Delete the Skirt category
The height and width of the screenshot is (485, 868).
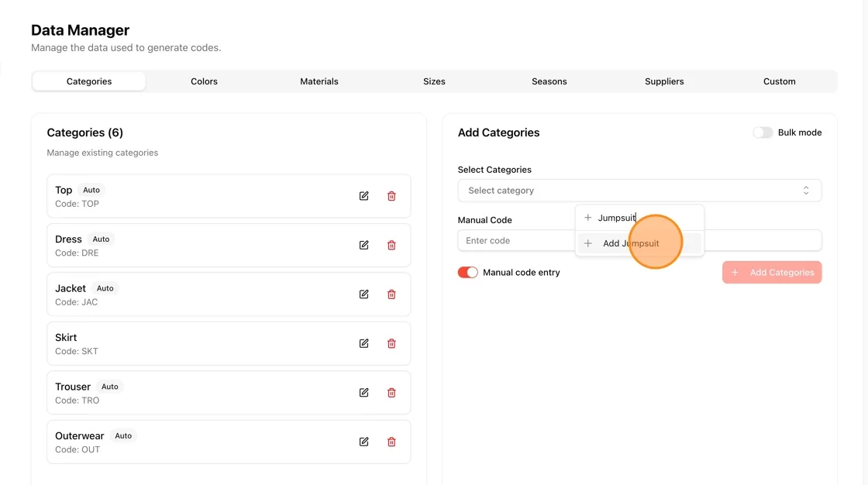391,343
